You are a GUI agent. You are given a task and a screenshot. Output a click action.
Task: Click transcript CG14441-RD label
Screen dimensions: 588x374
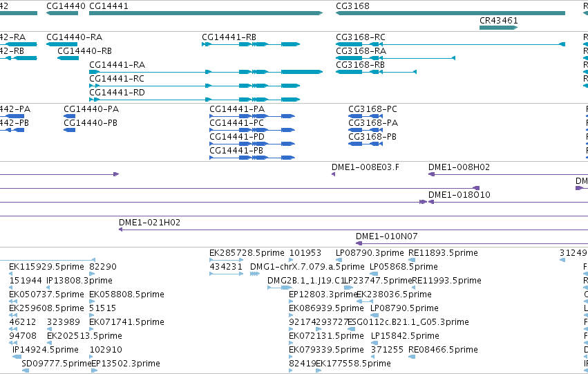coord(117,92)
